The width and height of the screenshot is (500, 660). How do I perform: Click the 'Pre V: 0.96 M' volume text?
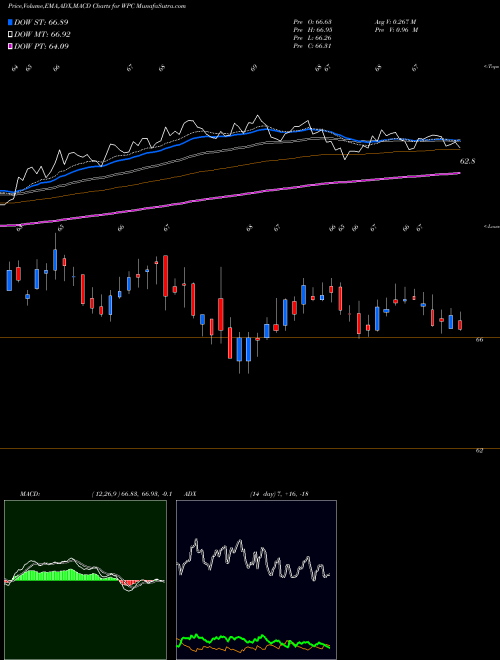[x=396, y=30]
